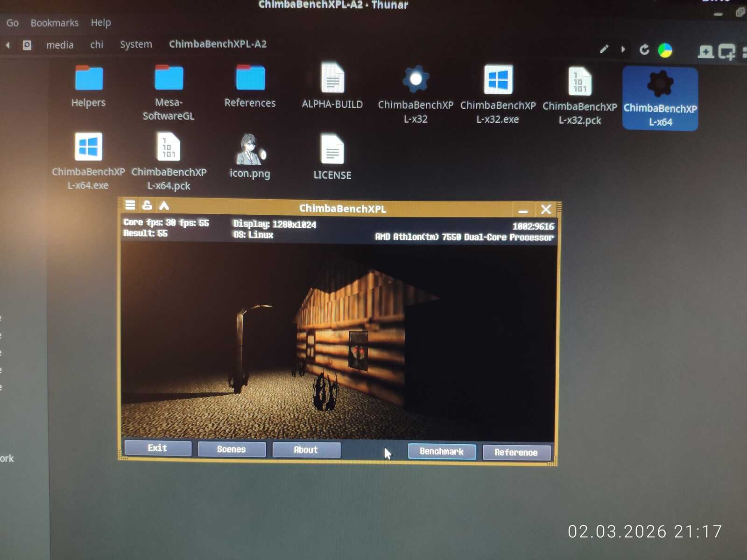Click the multicolored pie-chart icon in Thunar toolbar
This screenshot has width=747, height=560.
point(665,50)
